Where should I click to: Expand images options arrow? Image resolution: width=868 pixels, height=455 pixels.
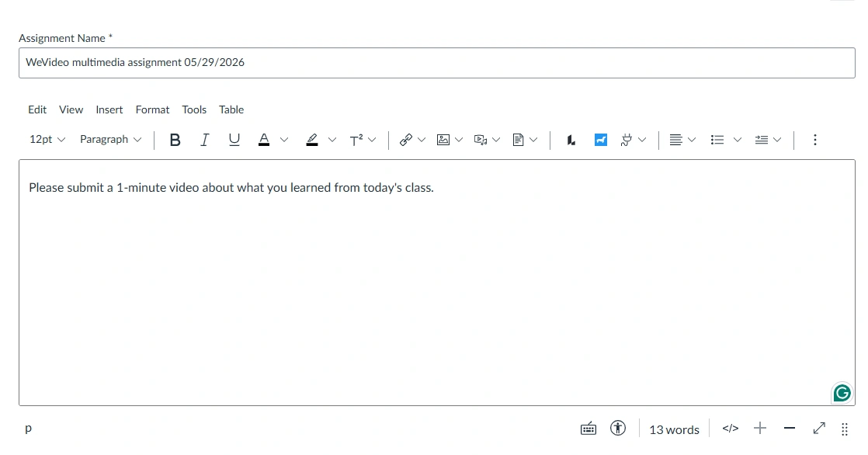[458, 140]
